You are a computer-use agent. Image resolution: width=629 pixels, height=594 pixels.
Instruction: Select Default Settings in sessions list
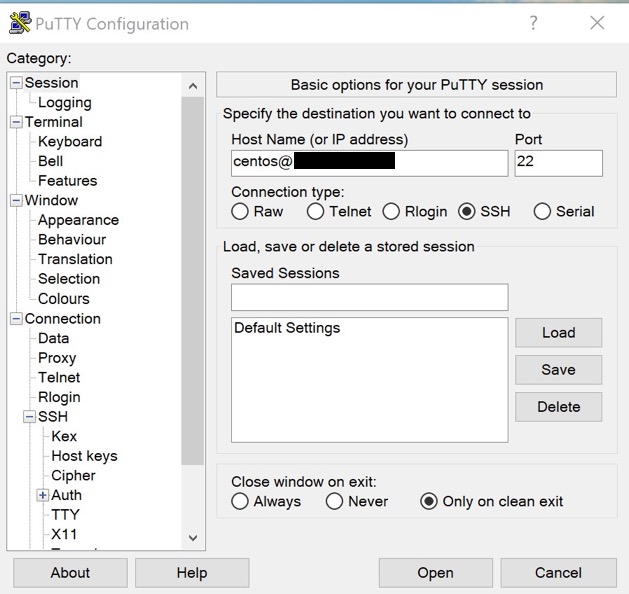pyautogui.click(x=287, y=328)
